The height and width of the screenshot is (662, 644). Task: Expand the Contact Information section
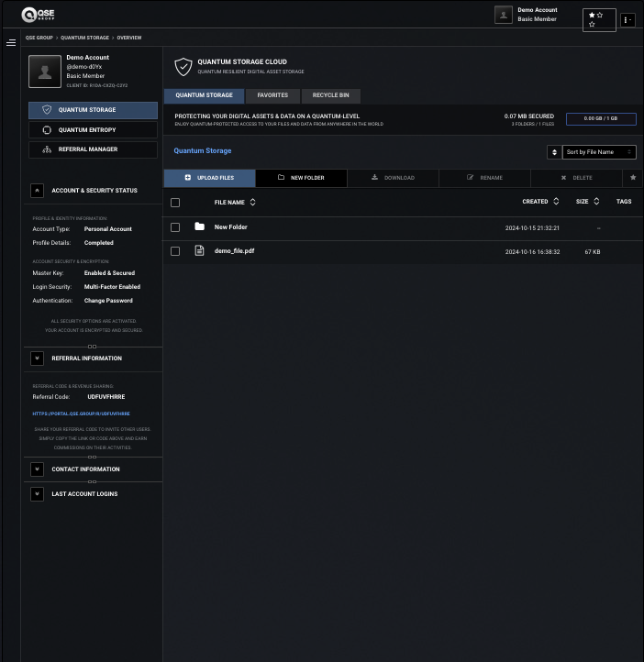coord(38,469)
